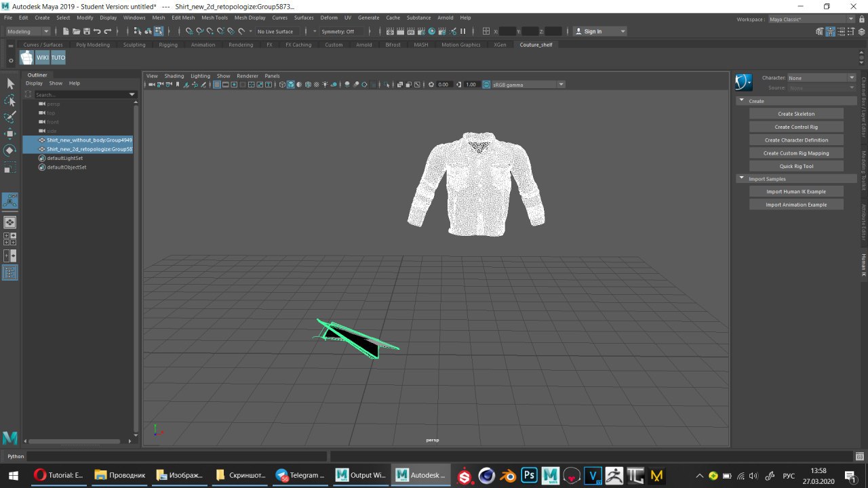Open the viewport Shading menu
This screenshot has width=868, height=488.
click(x=174, y=76)
